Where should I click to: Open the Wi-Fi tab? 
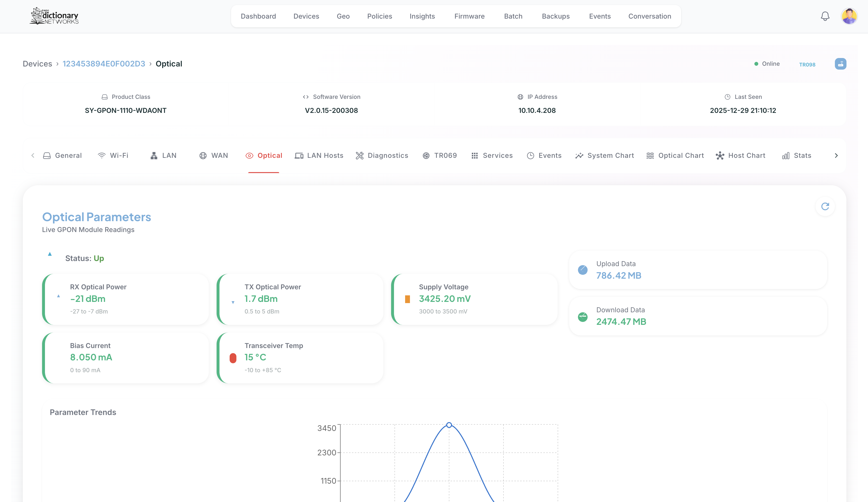pyautogui.click(x=113, y=156)
